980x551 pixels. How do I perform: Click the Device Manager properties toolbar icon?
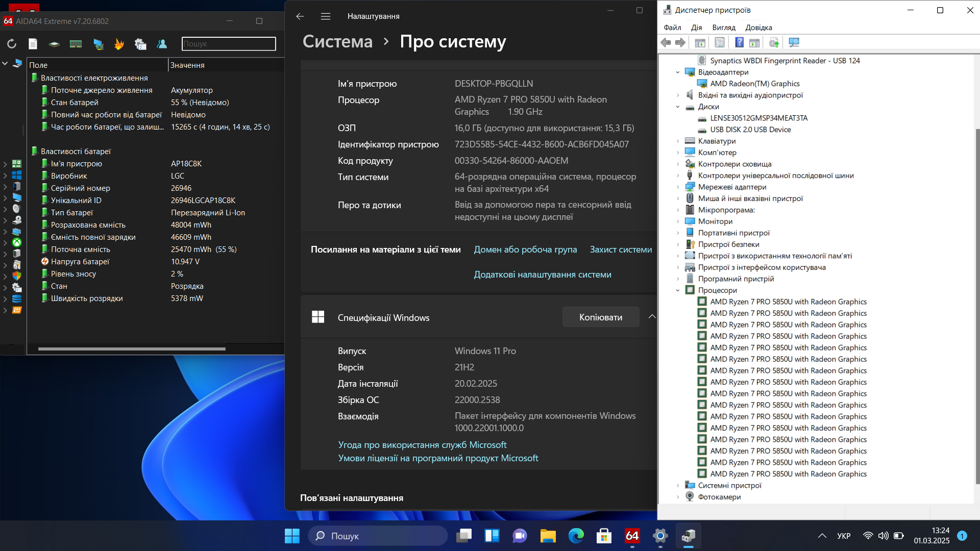pos(720,43)
